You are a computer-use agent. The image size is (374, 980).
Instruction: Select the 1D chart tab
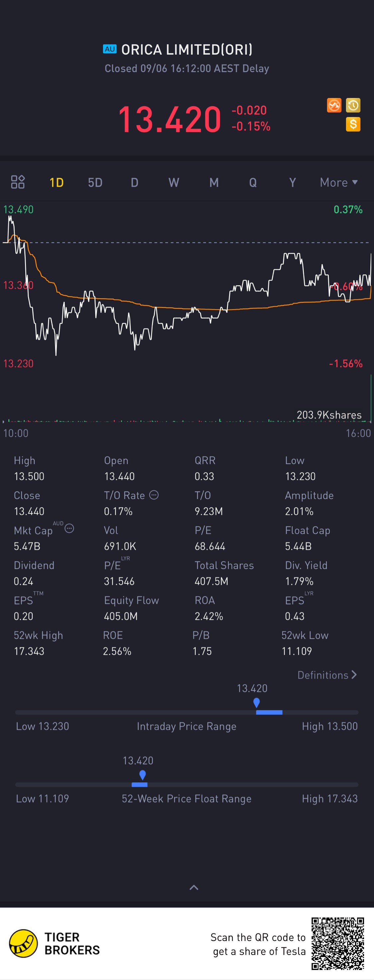pos(57,183)
